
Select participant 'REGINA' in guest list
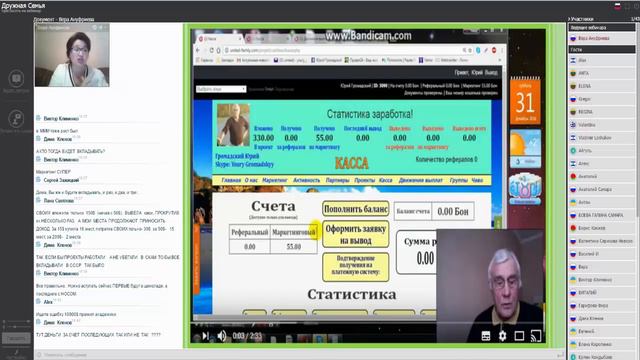602,112
